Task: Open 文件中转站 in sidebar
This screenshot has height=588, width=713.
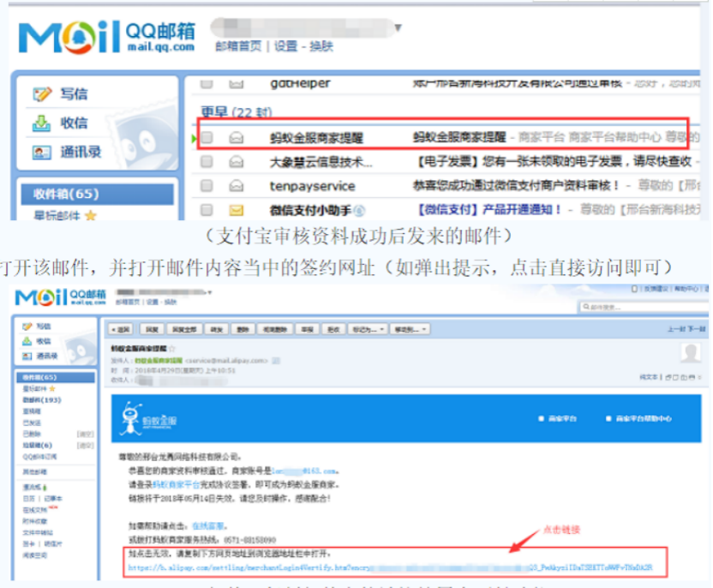Action: (38, 532)
